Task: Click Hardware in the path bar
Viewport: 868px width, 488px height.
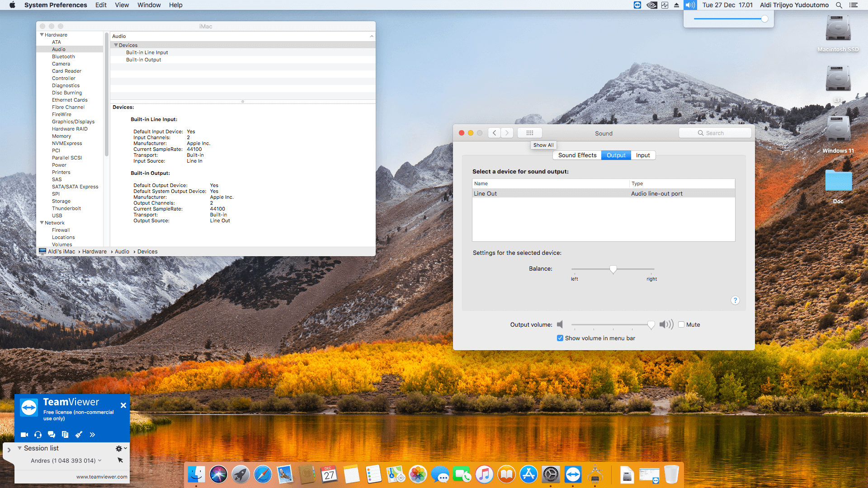Action: coord(94,252)
